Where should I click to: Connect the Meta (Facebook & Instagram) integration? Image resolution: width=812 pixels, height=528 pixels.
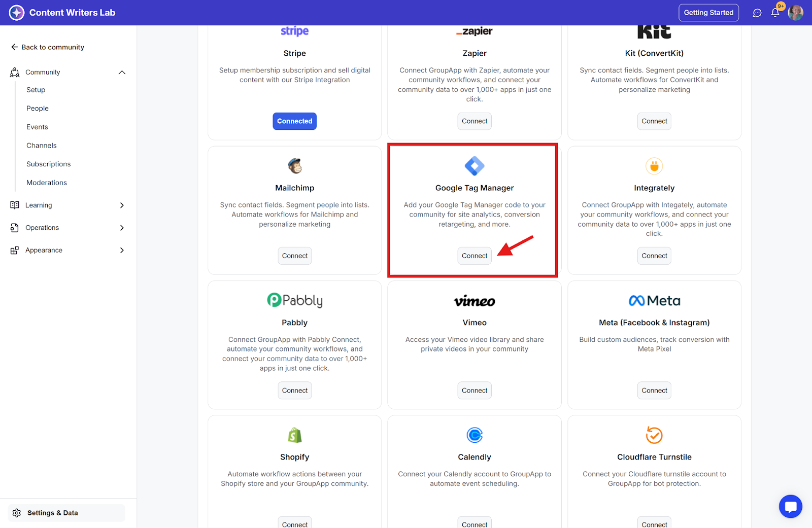coord(654,391)
